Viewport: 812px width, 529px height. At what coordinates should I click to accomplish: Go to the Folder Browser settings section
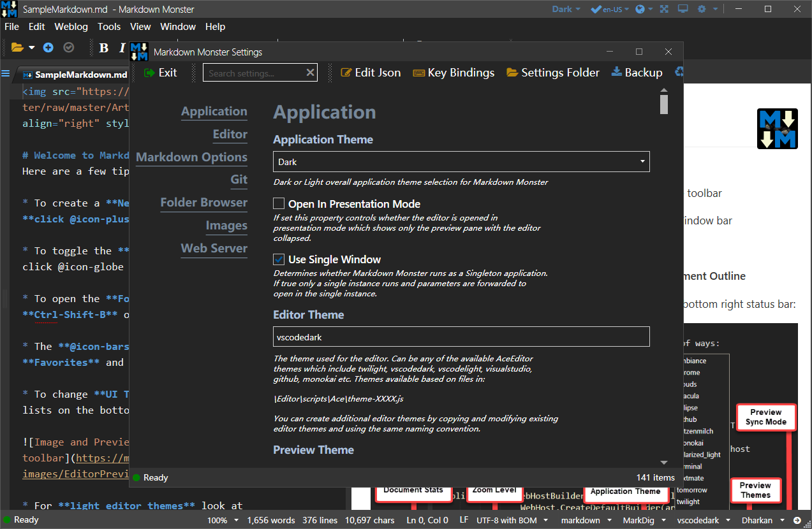(x=203, y=203)
